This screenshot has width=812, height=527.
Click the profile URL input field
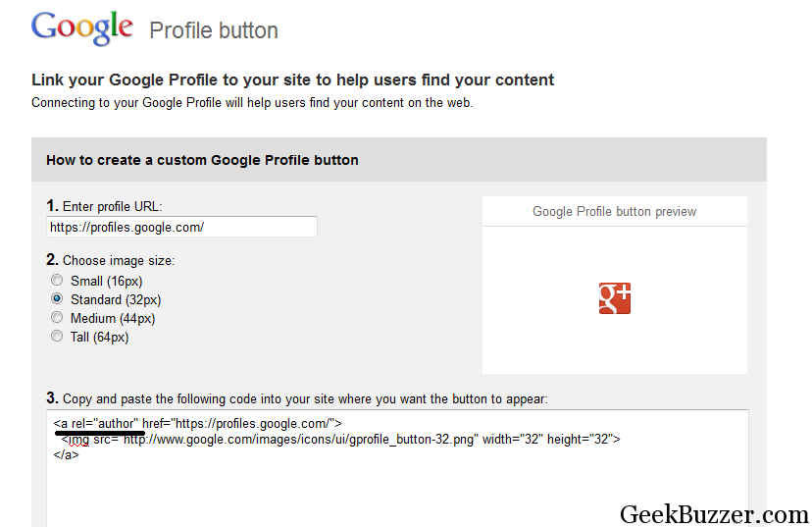point(181,227)
